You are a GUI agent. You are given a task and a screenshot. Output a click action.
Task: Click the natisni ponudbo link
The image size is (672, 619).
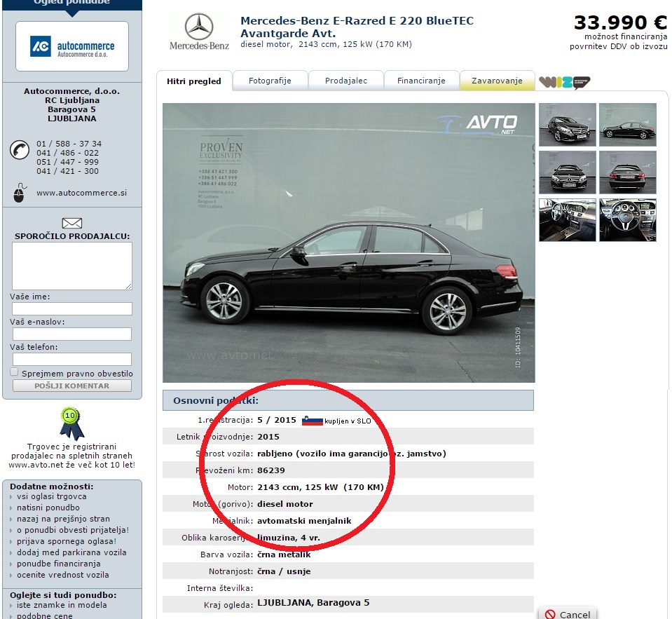click(x=48, y=508)
